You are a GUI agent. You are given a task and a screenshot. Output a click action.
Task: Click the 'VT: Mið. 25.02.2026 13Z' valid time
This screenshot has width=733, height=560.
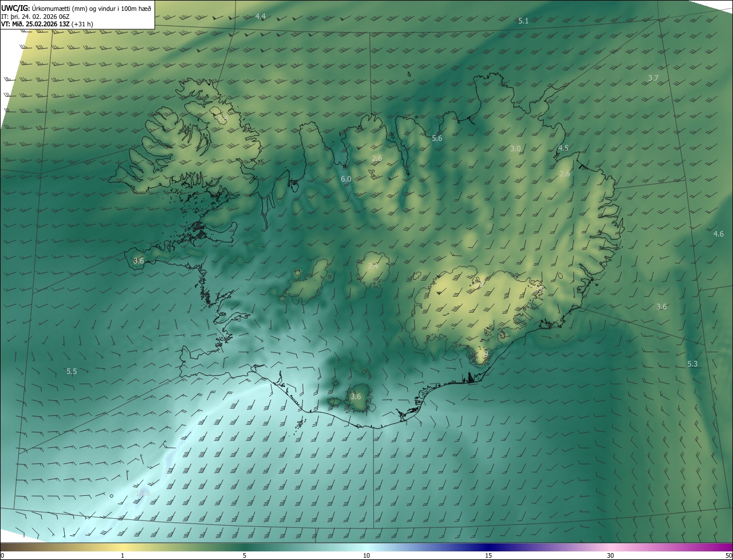pos(36,25)
